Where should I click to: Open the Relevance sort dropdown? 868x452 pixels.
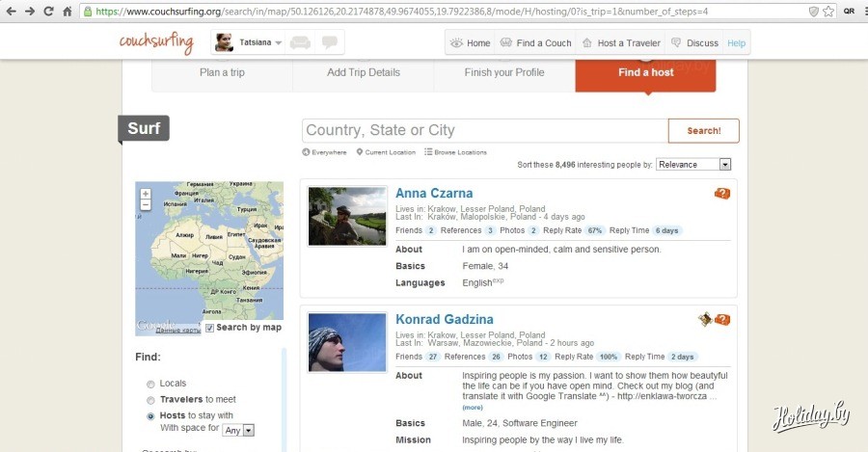point(693,165)
